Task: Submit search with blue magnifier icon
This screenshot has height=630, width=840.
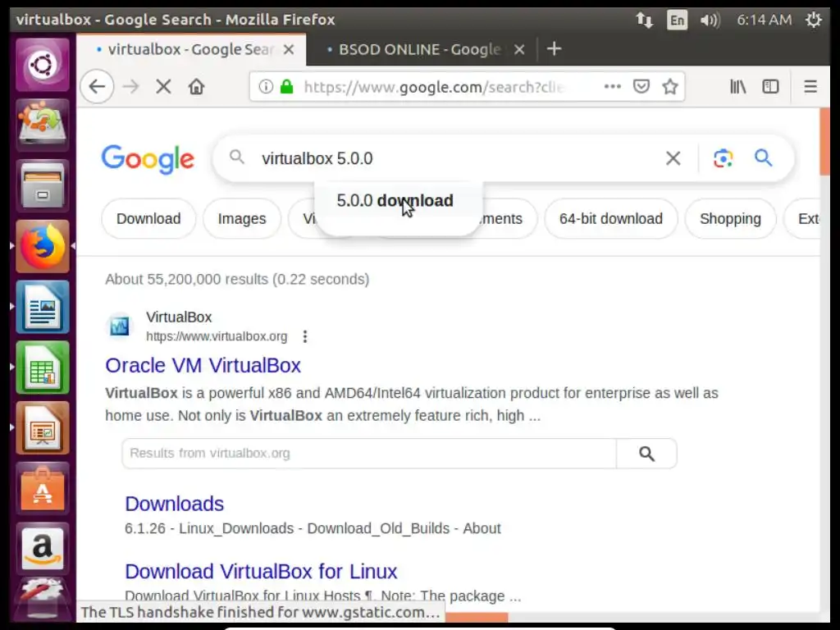Action: tap(764, 158)
